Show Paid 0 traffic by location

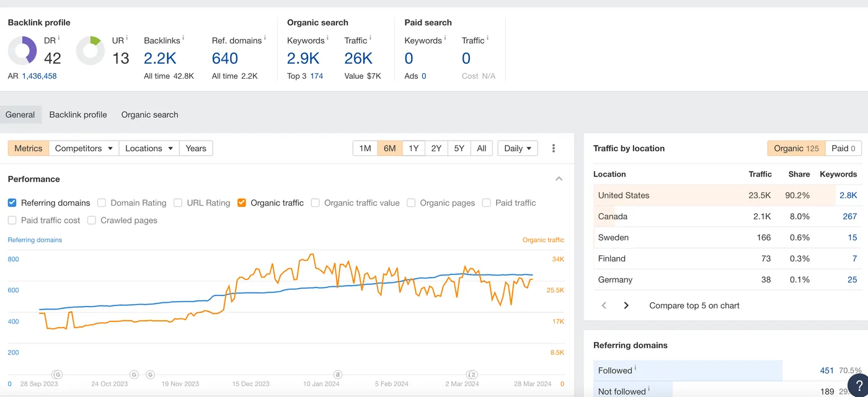click(x=843, y=149)
